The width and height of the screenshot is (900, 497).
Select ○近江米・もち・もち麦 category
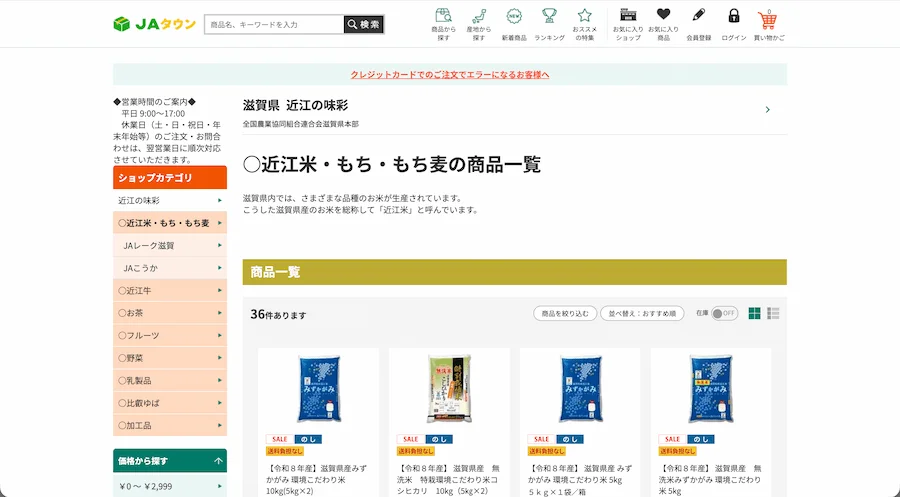coord(170,223)
